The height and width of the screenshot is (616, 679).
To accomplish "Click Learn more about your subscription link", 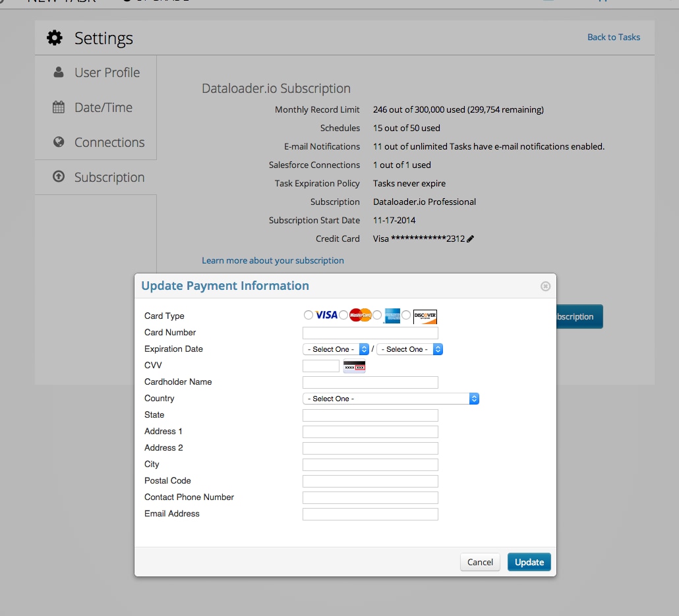I will 273,261.
